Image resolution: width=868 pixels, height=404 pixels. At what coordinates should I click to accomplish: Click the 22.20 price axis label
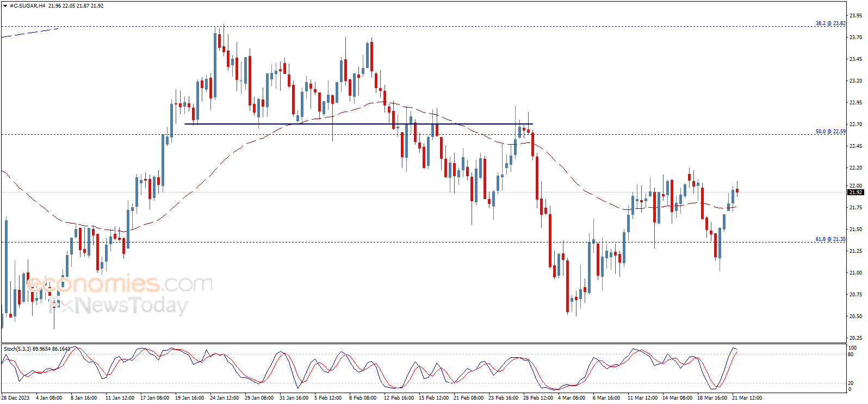pos(855,168)
